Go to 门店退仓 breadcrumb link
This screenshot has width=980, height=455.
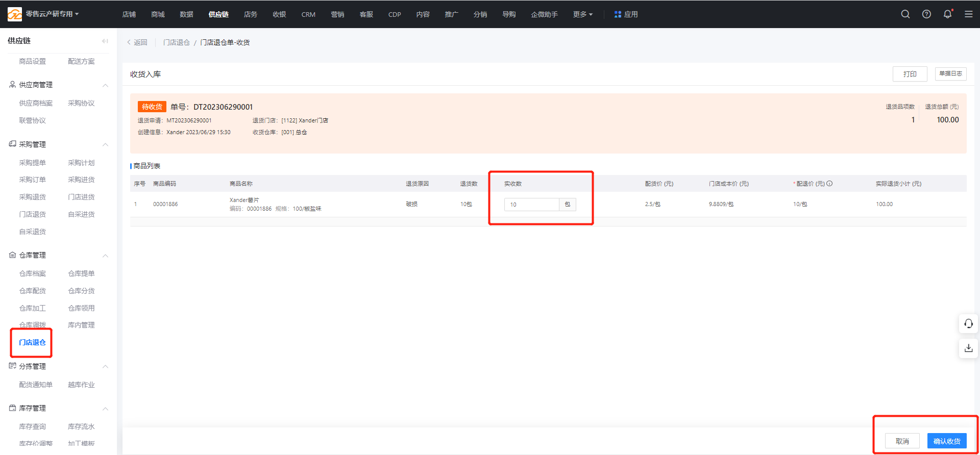177,42
